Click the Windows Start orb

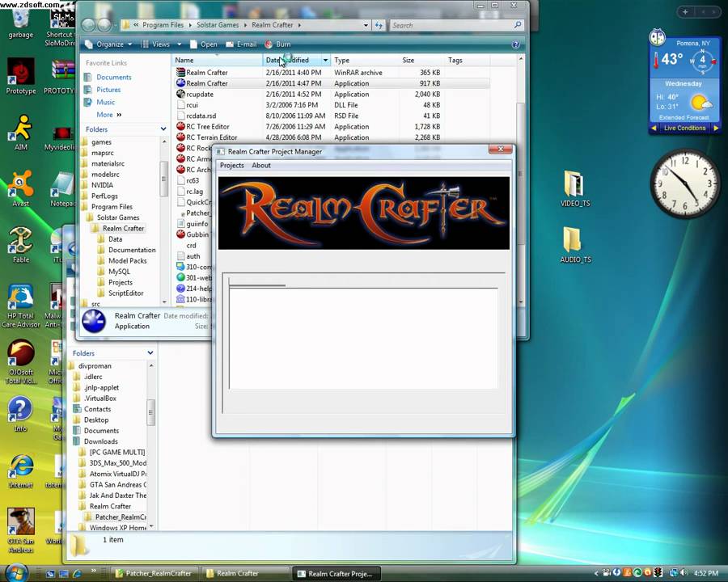[17, 573]
